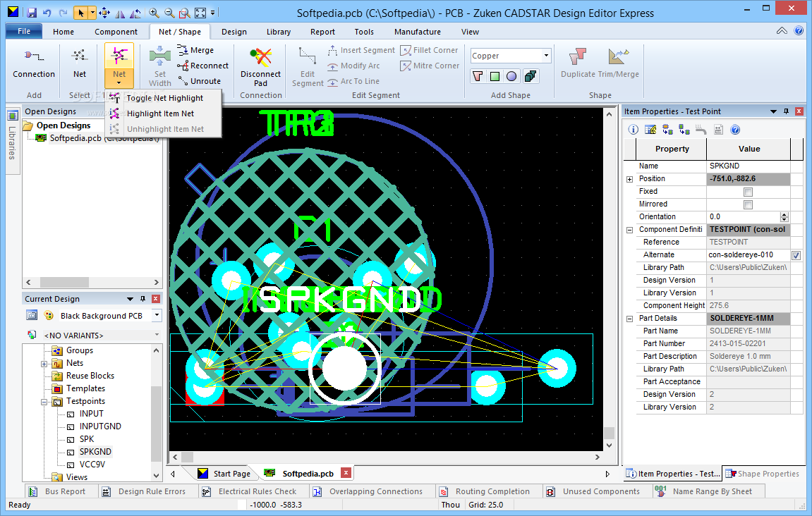Zoom in on the design
This screenshot has height=516, width=812.
[154, 13]
